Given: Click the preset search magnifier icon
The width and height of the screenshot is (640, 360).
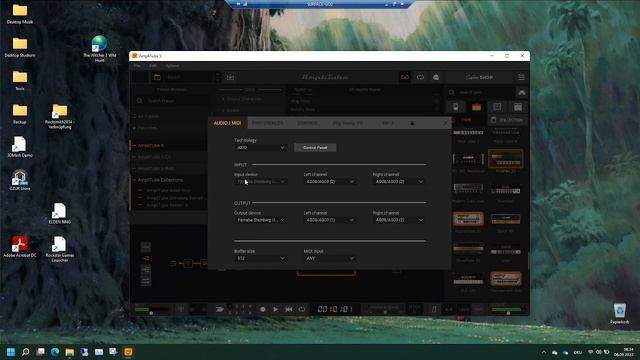Looking at the screenshot, I should (x=140, y=100).
